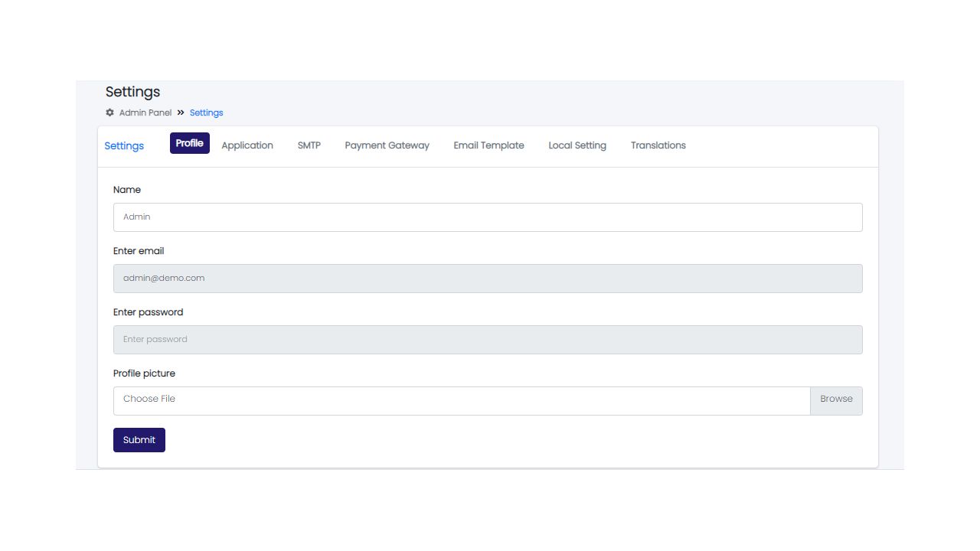Select the Translations tab

658,145
